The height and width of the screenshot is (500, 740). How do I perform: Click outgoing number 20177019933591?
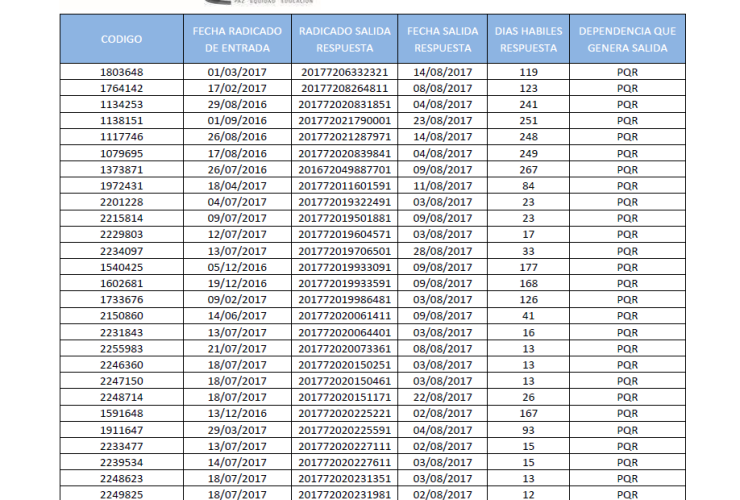tap(345, 283)
